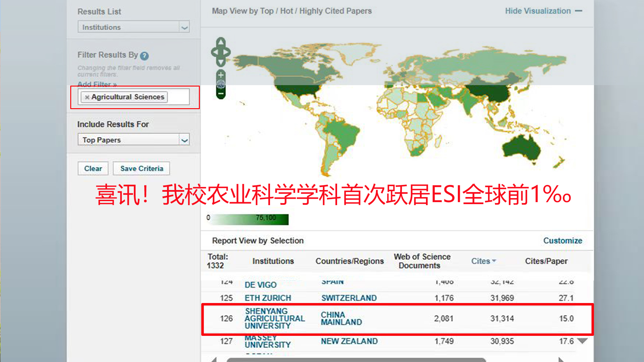Sort by the Cites column arrow
Screen dimensions: 644x362
click(x=494, y=261)
